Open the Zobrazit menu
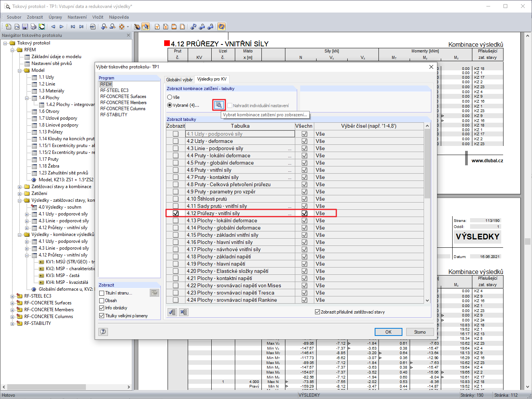Screen dimensions: 532x399 click(x=35, y=17)
